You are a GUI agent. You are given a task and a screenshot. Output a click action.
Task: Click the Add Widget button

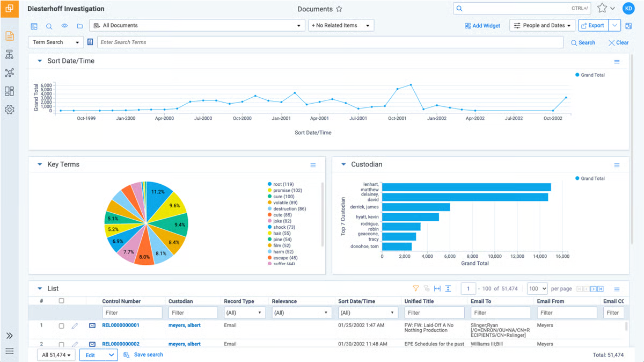point(482,26)
